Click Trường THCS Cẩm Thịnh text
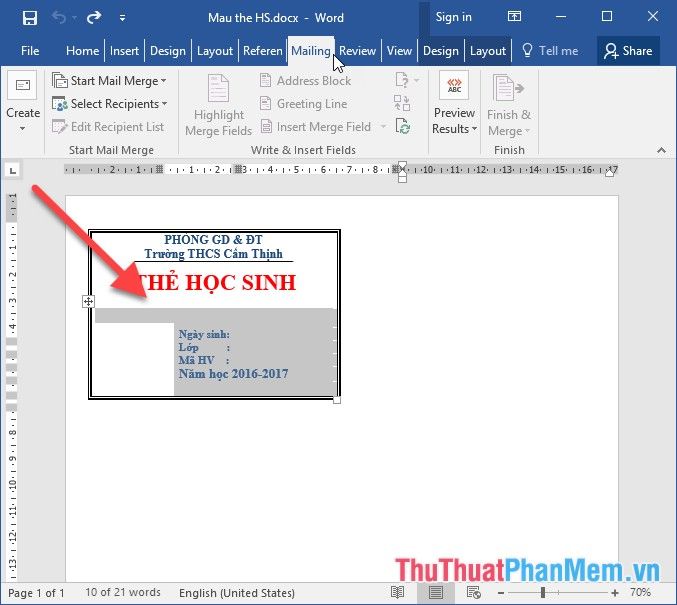The image size is (677, 605). [x=213, y=254]
